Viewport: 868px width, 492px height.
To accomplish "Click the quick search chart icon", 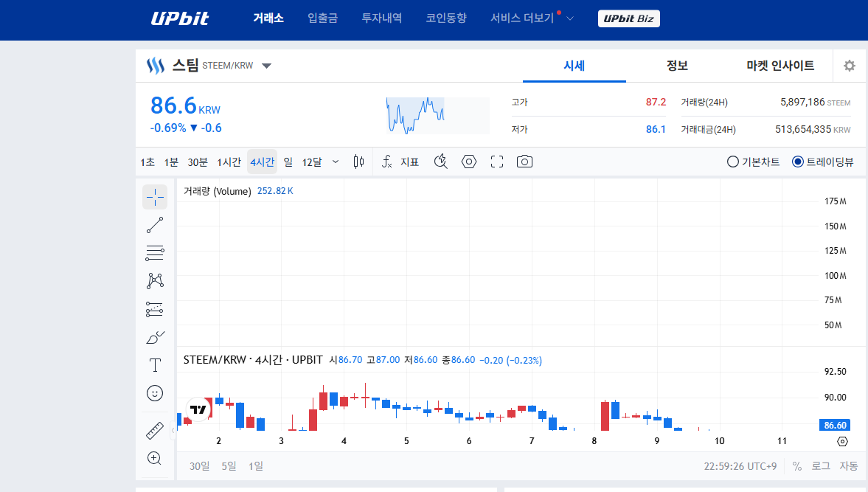I will (x=441, y=162).
